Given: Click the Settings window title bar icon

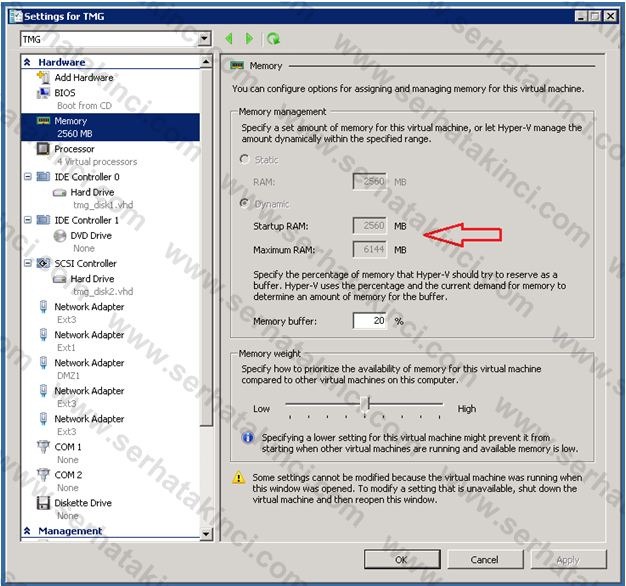Looking at the screenshot, I should (17, 16).
